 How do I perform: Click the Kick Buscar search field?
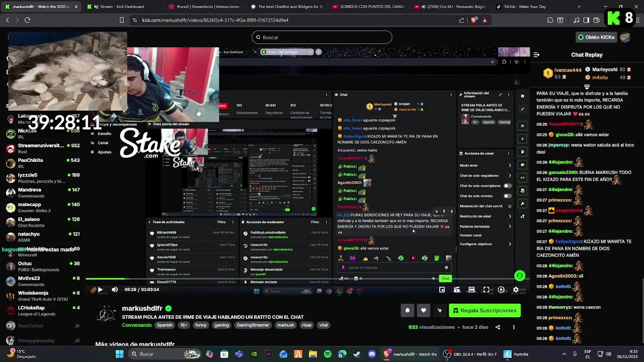322,37
